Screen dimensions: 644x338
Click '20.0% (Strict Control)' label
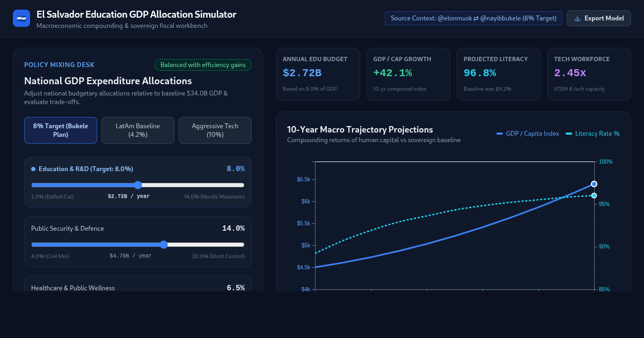coord(218,256)
